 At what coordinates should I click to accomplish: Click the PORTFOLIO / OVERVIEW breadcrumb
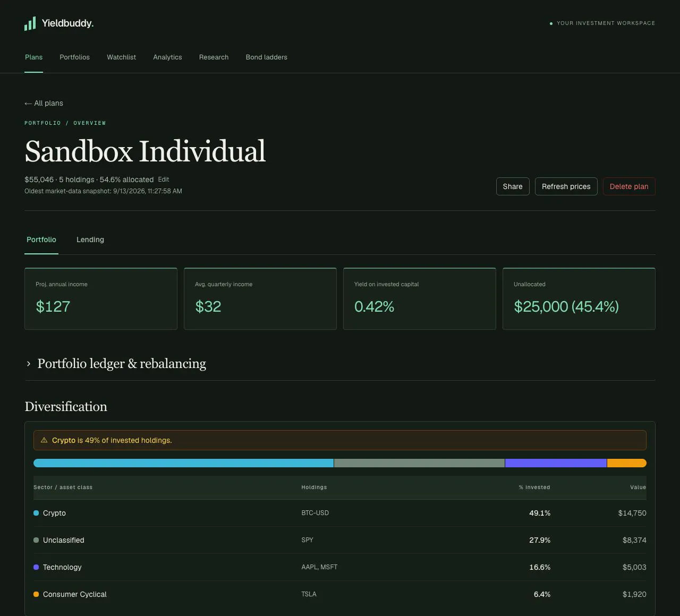point(65,123)
